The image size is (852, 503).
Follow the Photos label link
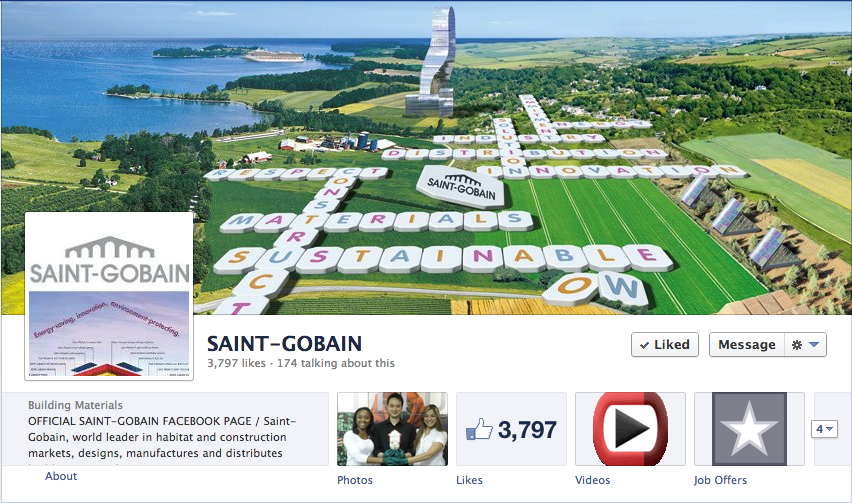point(355,480)
